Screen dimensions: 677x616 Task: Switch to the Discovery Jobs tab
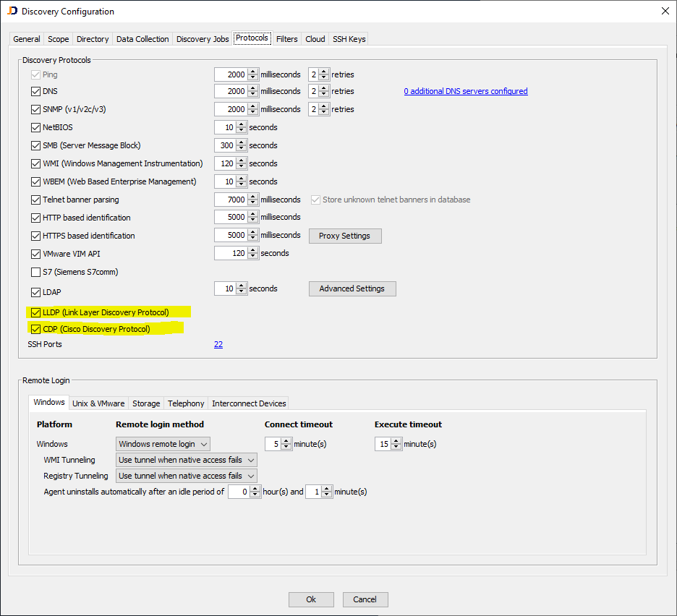202,38
